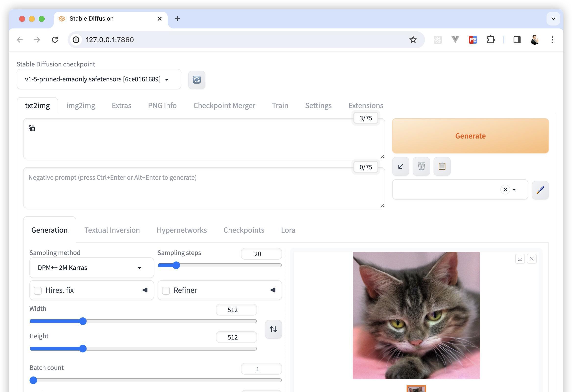Select the Hypernetworks sub-tab
Screen dimensions: 572x392
pos(182,230)
